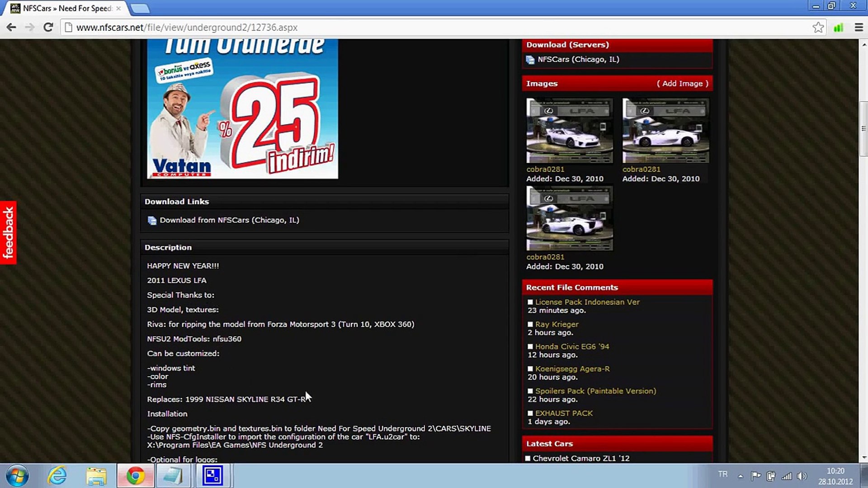This screenshot has height=488, width=868.
Task: Open the Koenigsegg Agera-R comment link
Action: (x=572, y=369)
